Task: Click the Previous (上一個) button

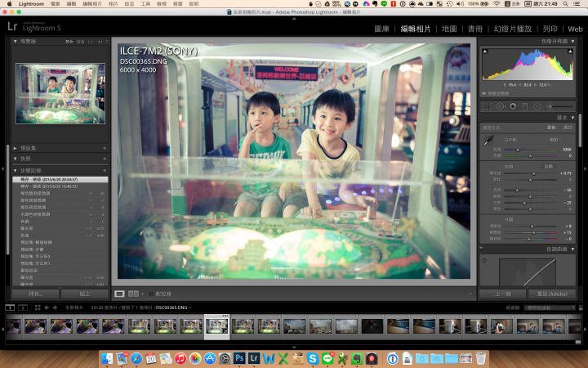Action: pos(502,294)
